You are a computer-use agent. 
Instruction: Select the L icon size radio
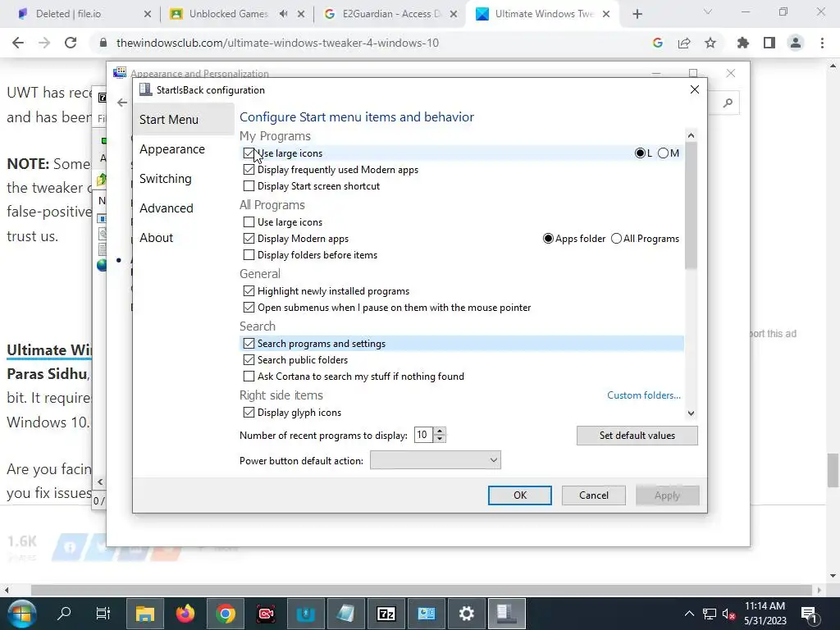pos(640,153)
